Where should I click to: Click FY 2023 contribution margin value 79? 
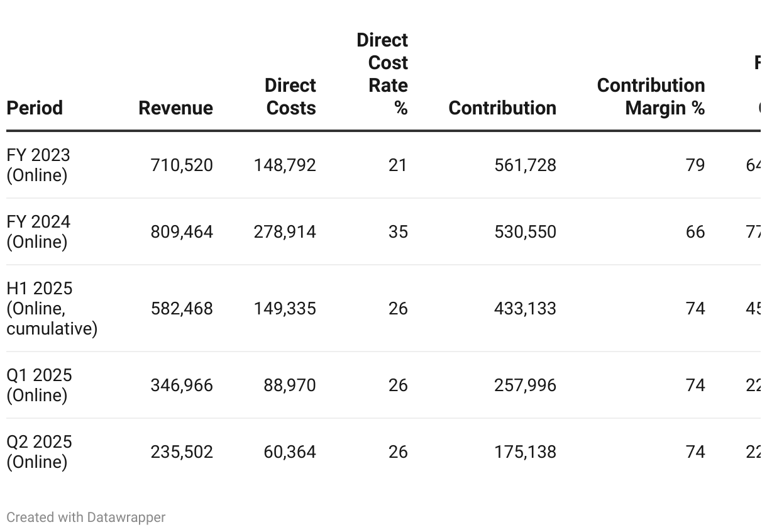click(695, 165)
